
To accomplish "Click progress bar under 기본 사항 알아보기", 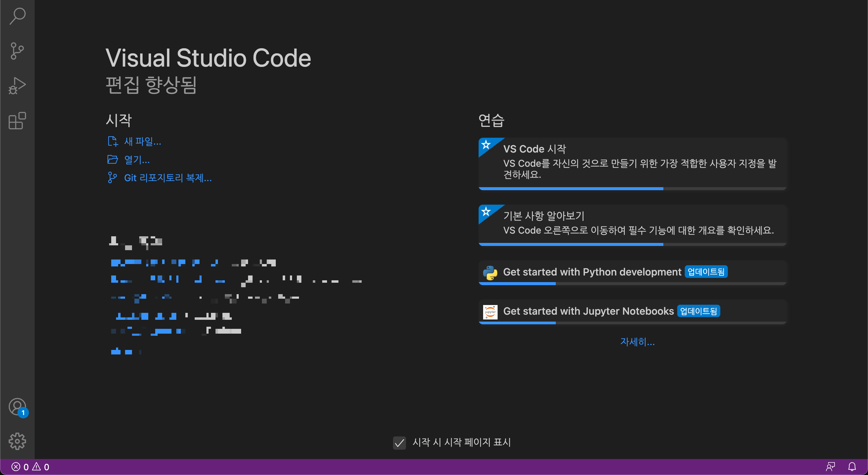I will click(632, 244).
